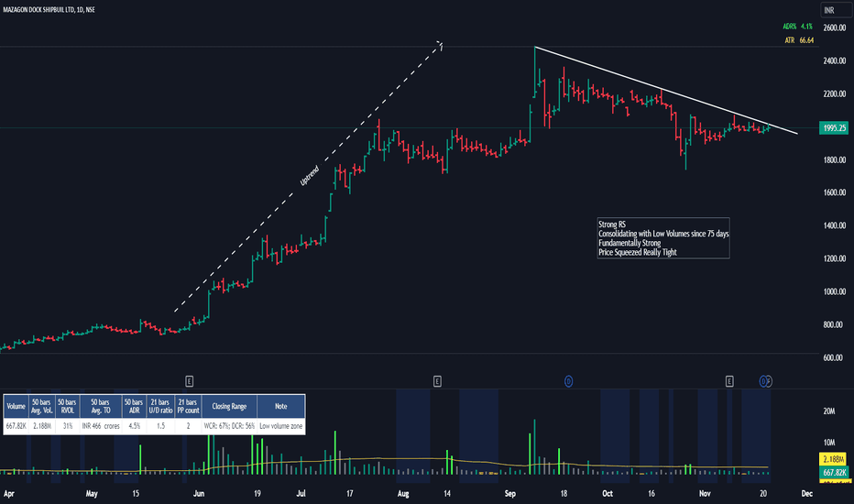Screen dimensions: 854x504
Task: Click the '50 bars Avg. TO' header cell
Action: click(x=100, y=407)
